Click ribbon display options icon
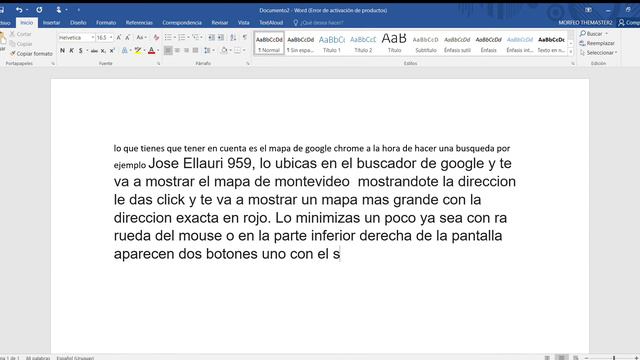640x360 pixels. coord(588,10)
